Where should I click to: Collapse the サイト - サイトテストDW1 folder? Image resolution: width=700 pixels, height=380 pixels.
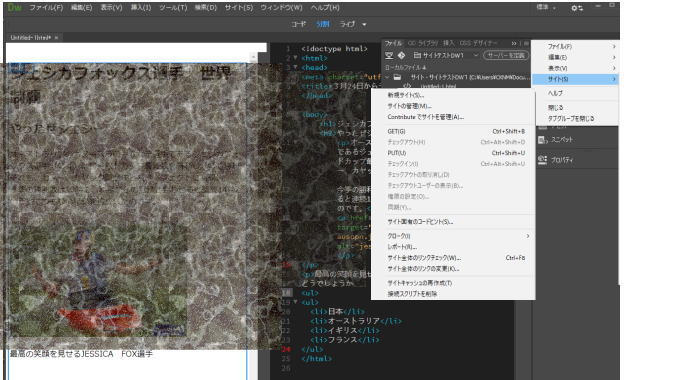coord(387,77)
